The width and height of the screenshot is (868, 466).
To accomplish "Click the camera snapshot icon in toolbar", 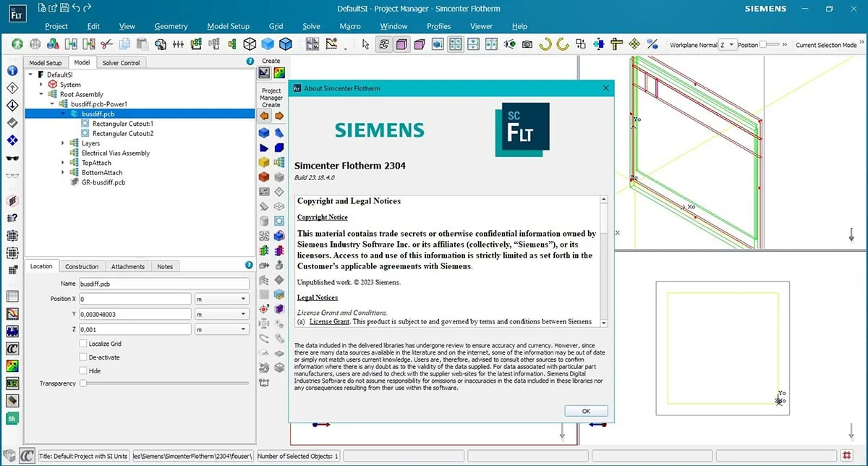I will click(x=527, y=45).
